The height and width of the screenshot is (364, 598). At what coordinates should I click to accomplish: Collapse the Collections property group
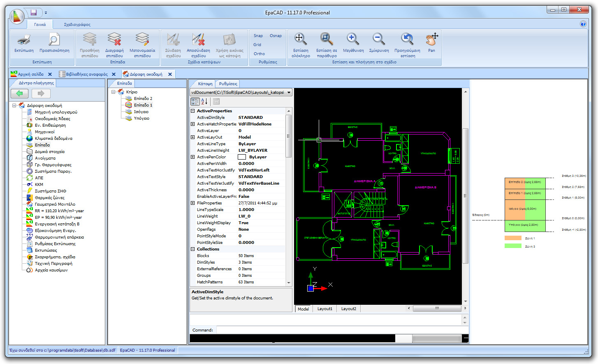[x=192, y=249]
